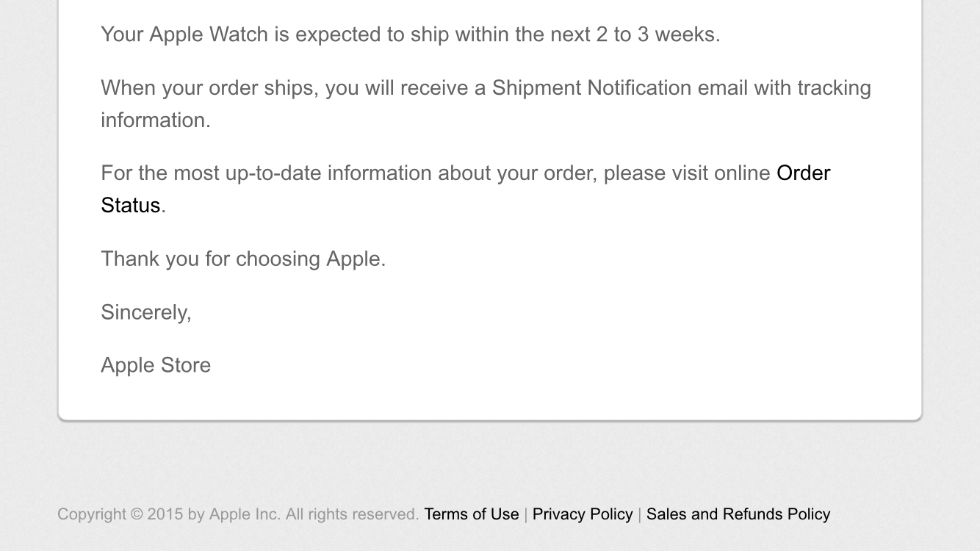Screen dimensions: 980x551
Task: Click the "tracking" word at the line end
Action: (x=834, y=88)
